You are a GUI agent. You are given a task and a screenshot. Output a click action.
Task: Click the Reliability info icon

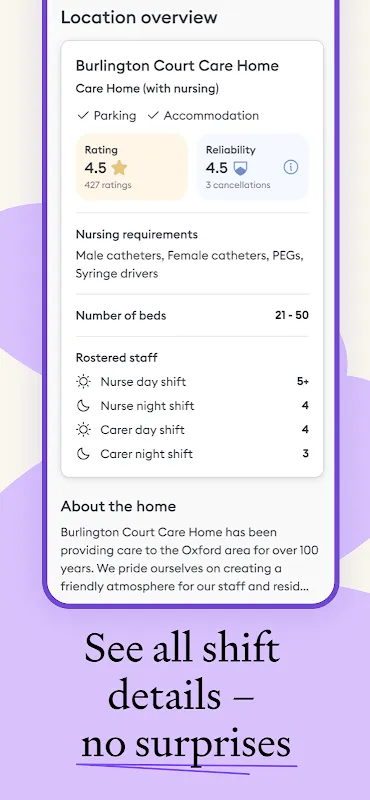coord(290,167)
